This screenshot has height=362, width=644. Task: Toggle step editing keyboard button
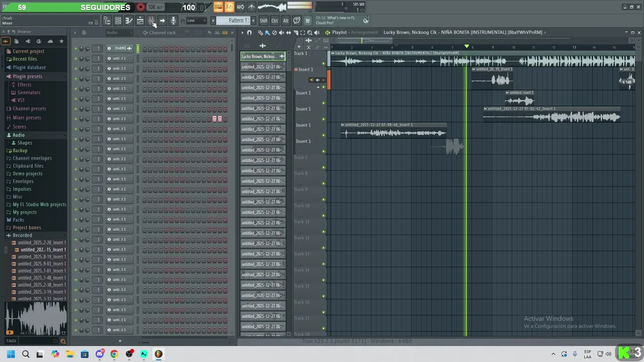click(x=218, y=7)
